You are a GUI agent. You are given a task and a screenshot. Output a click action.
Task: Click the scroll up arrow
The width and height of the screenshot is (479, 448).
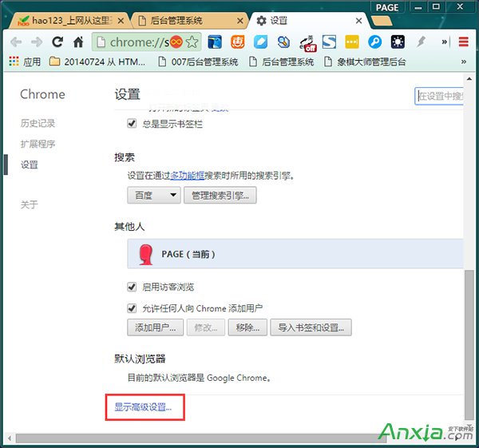coord(469,79)
